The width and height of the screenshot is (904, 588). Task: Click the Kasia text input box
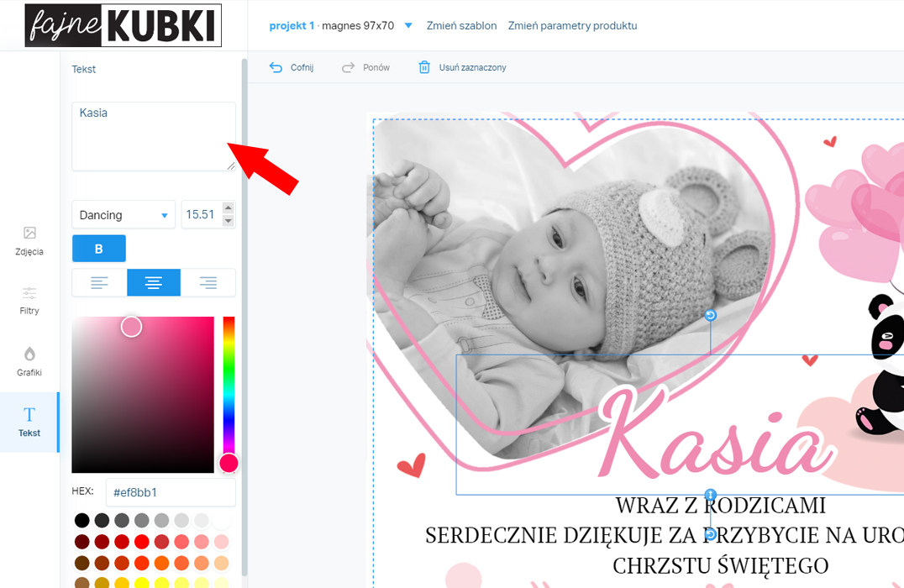tap(154, 137)
